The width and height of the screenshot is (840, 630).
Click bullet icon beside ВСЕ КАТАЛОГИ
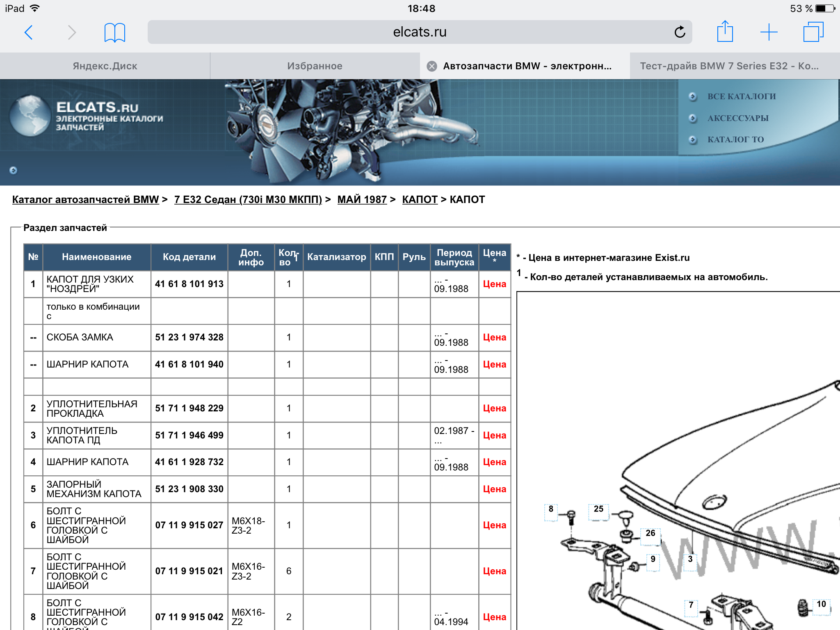tap(693, 96)
